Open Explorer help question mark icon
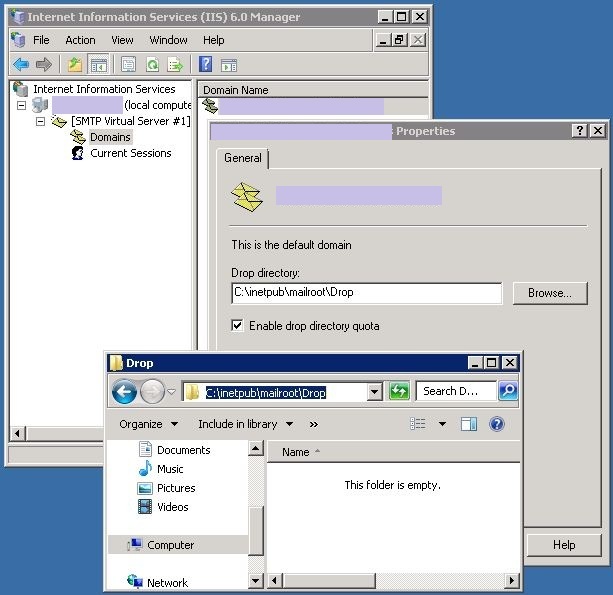This screenshot has width=613, height=595. [x=496, y=424]
